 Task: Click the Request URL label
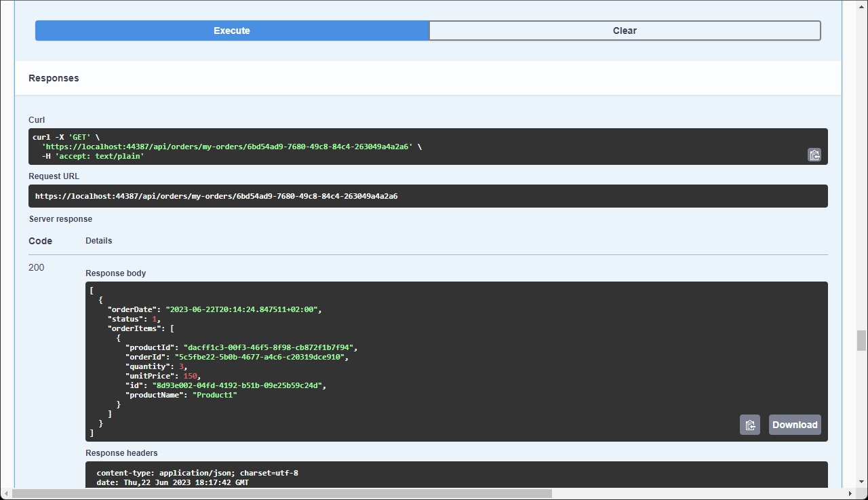coord(54,176)
